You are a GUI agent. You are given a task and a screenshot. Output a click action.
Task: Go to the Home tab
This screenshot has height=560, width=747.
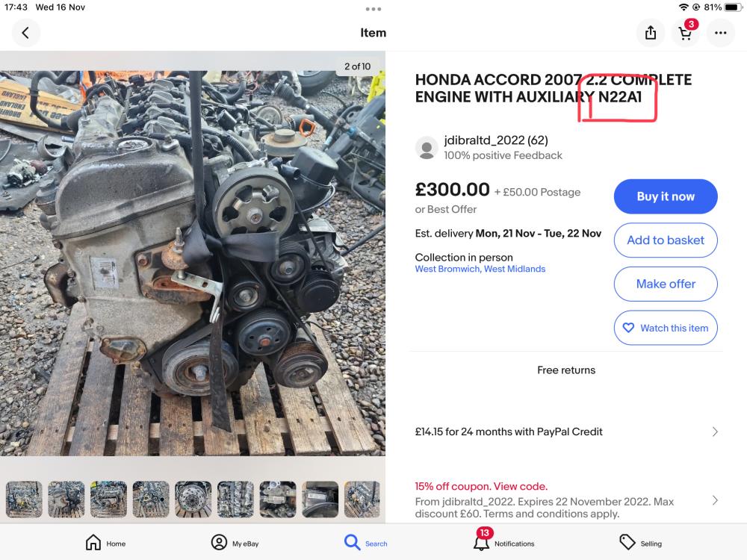pos(105,543)
